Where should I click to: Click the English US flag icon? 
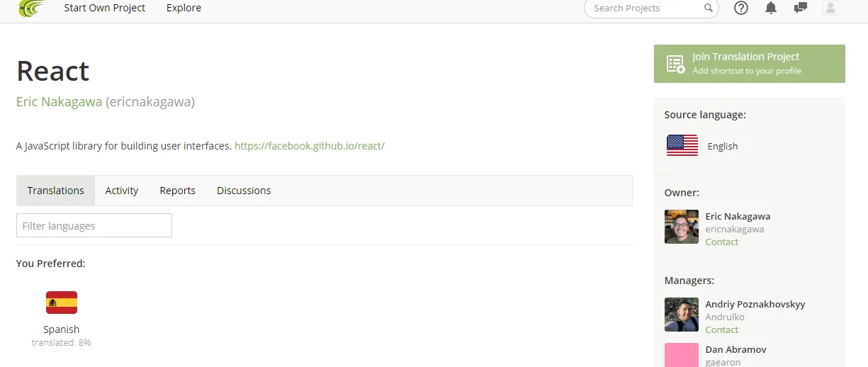pyautogui.click(x=682, y=145)
